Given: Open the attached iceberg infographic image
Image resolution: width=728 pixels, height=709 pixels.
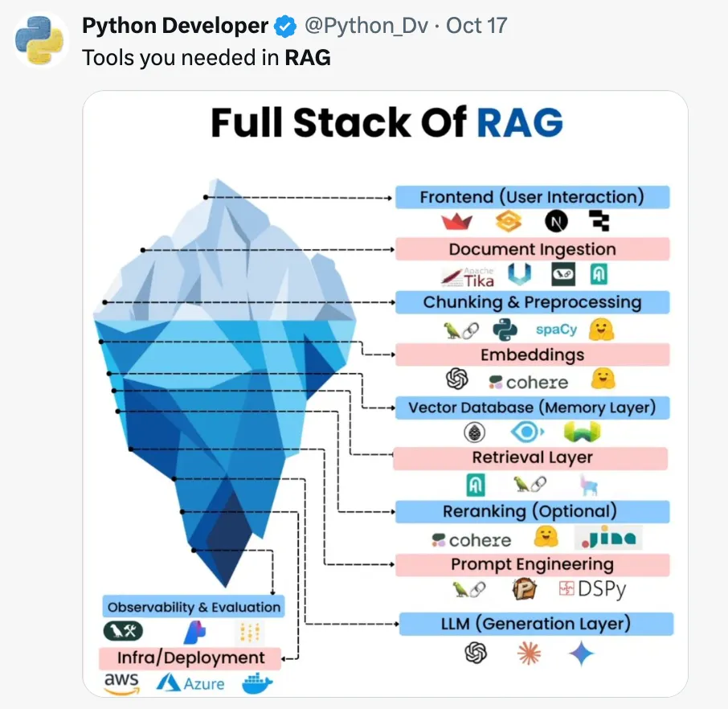Looking at the screenshot, I should tap(386, 394).
